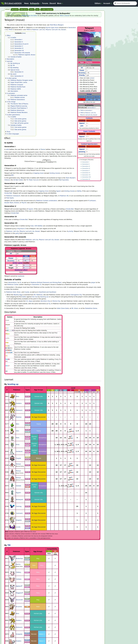
Task: Open the 'in other languages' tab
Action: coord(47,10)
